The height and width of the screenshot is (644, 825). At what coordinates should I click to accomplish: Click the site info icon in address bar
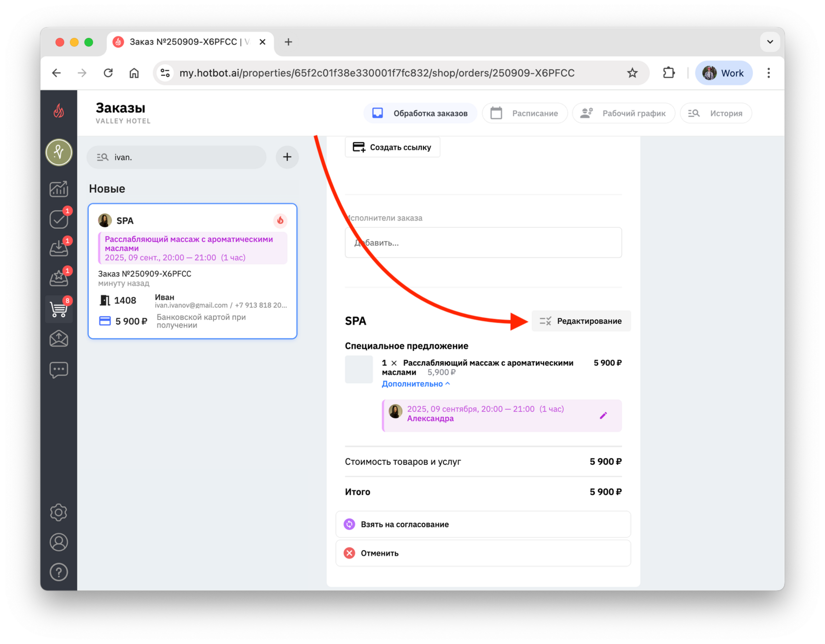(165, 73)
